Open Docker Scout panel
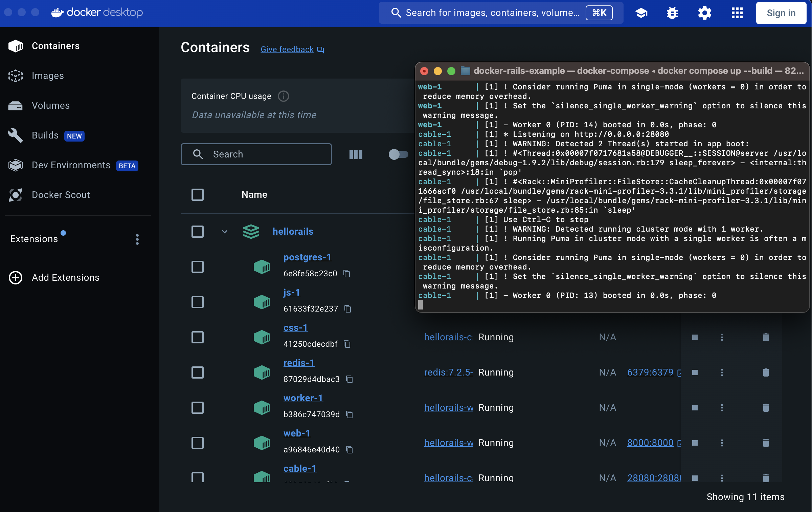This screenshot has width=812, height=512. pyautogui.click(x=61, y=194)
